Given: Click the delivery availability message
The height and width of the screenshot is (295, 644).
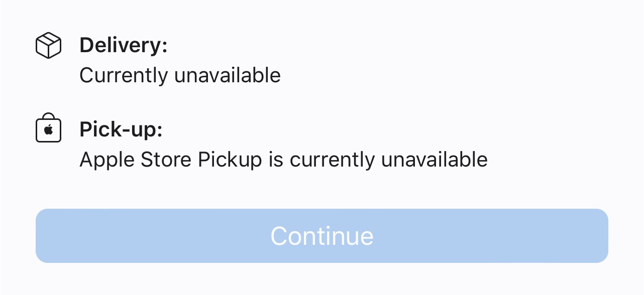Looking at the screenshot, I should (180, 76).
